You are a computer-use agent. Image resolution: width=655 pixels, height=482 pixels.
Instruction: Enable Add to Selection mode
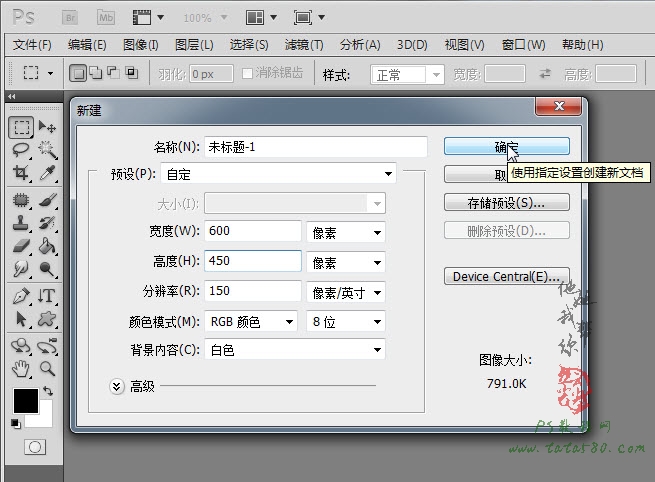(96, 73)
